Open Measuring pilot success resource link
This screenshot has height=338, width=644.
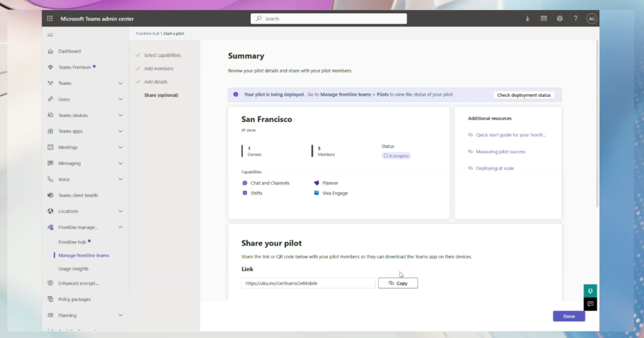pyautogui.click(x=500, y=152)
